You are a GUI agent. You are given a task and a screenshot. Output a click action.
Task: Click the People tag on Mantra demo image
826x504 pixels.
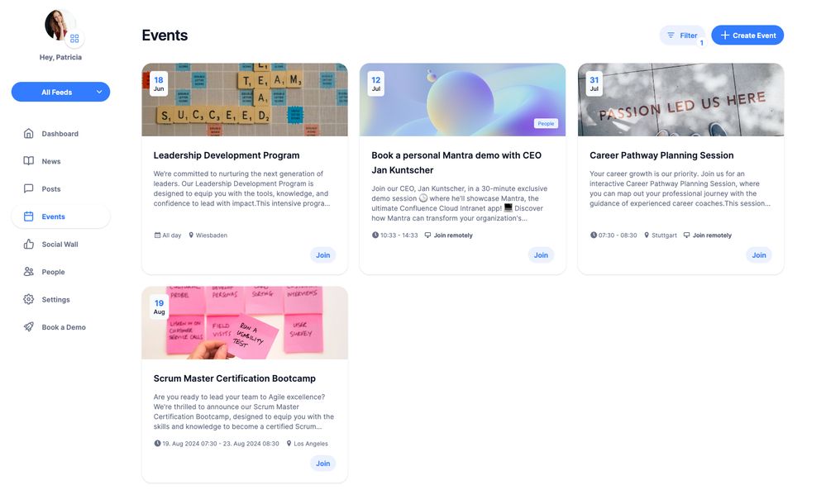[x=546, y=123]
